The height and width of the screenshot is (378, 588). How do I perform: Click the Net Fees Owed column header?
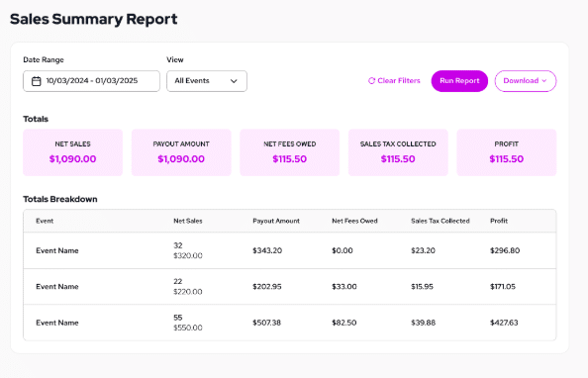(x=354, y=221)
